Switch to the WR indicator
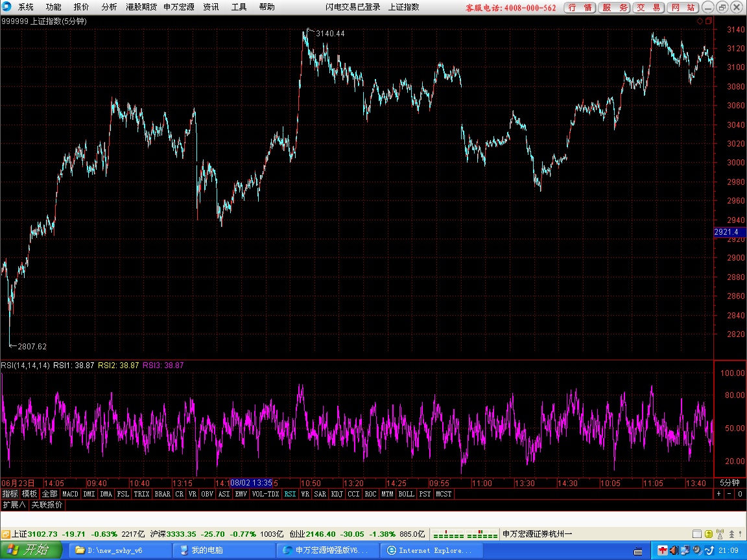This screenshot has width=747, height=560. click(305, 494)
